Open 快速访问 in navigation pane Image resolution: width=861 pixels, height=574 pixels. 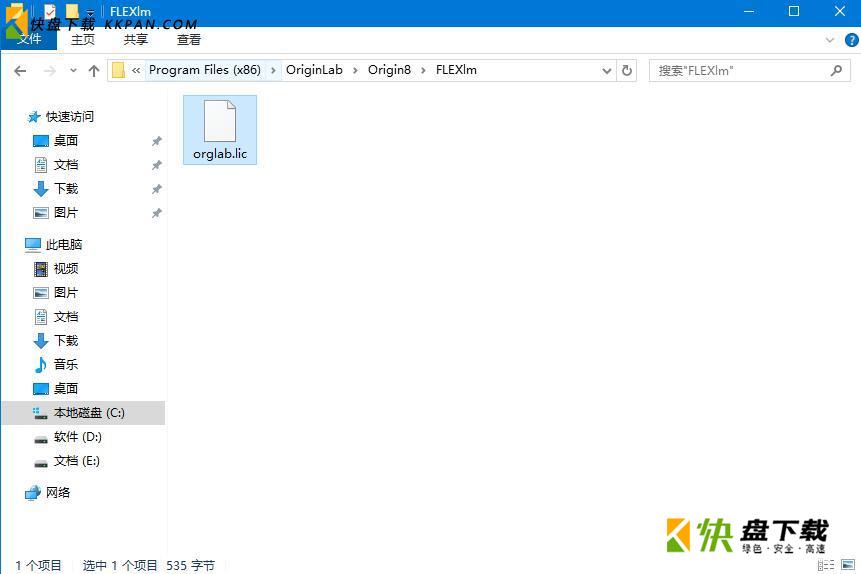click(x=70, y=116)
